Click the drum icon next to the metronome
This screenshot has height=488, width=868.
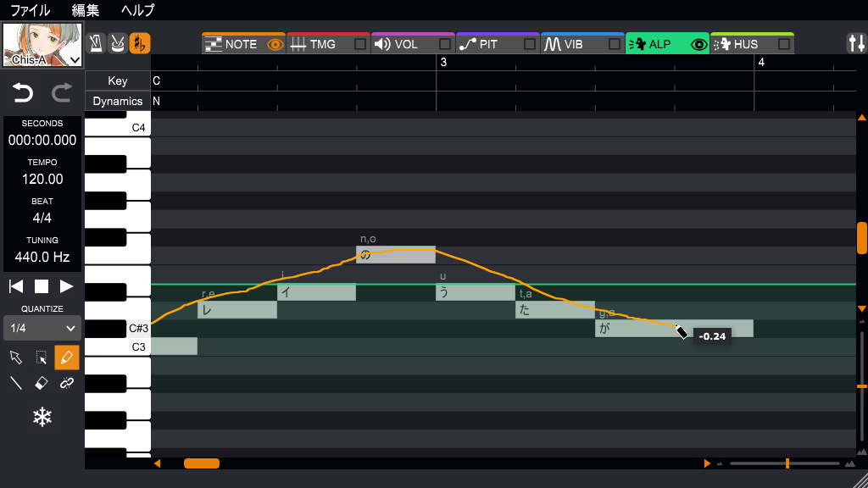117,44
